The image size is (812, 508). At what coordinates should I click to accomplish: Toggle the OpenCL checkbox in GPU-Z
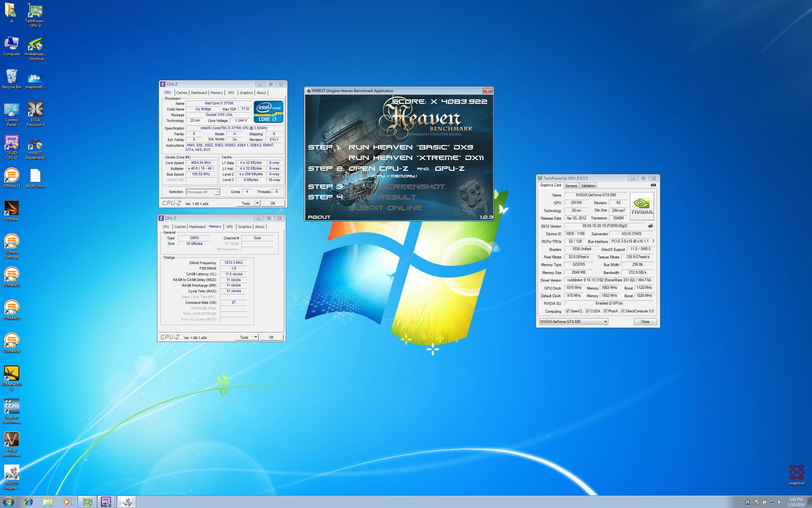click(567, 311)
